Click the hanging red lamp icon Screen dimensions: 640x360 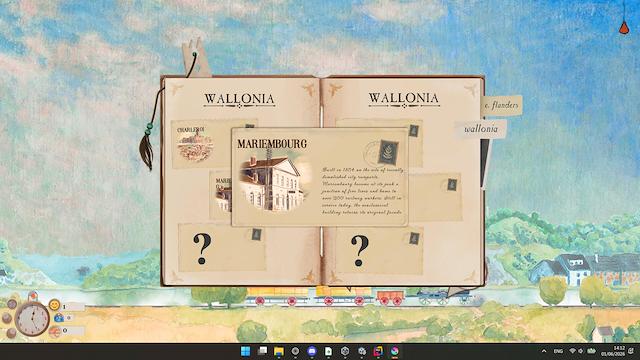624,27
